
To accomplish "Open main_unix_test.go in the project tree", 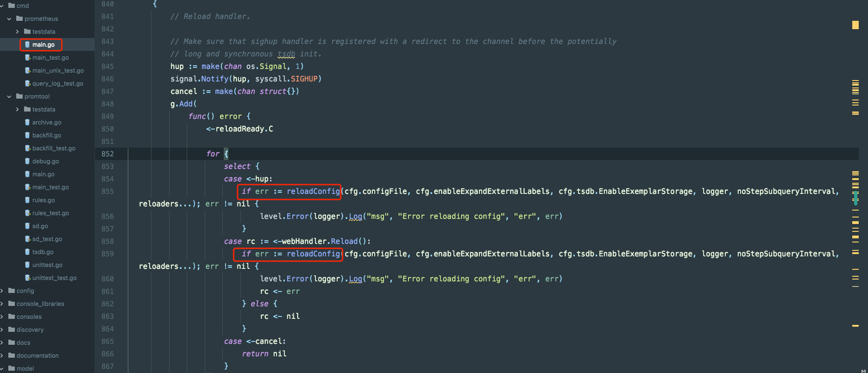I will coord(57,70).
